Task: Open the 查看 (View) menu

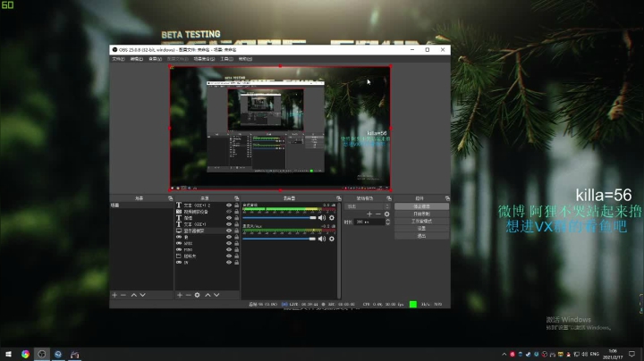Action: (x=155, y=59)
